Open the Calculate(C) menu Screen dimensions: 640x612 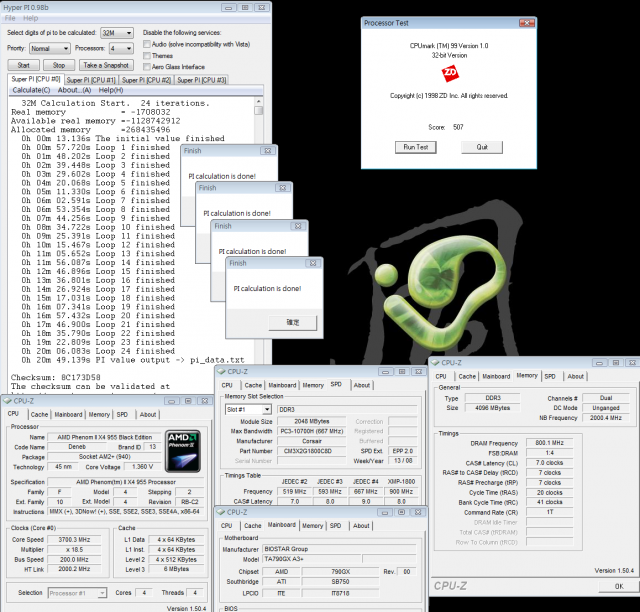31,90
